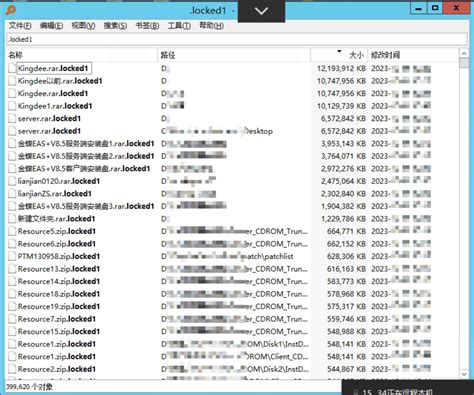Click the size value 3,953,143 KB
Screen dimensions: 474x395
click(x=343, y=144)
